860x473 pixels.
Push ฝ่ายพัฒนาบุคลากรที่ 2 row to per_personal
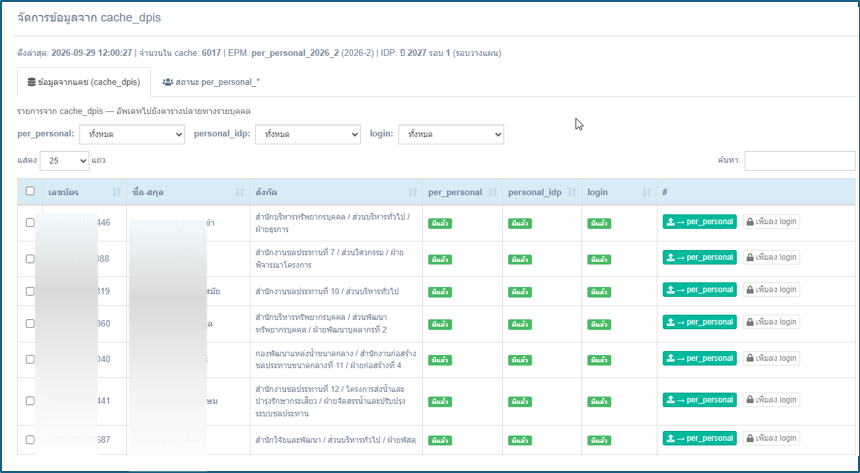click(699, 322)
